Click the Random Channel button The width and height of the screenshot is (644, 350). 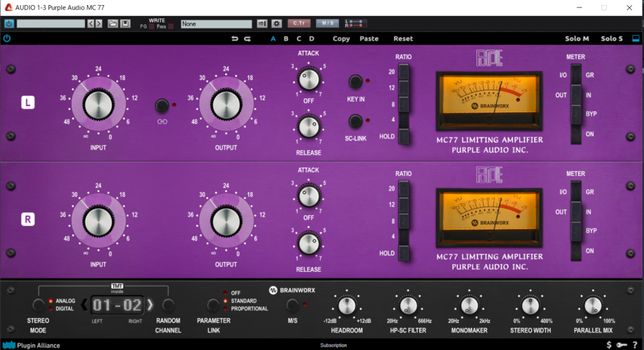click(168, 305)
